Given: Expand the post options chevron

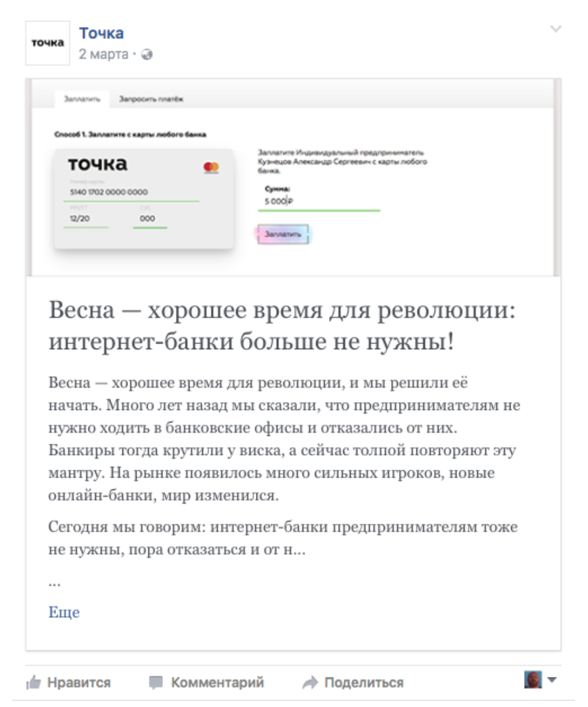Looking at the screenshot, I should coord(555,30).
